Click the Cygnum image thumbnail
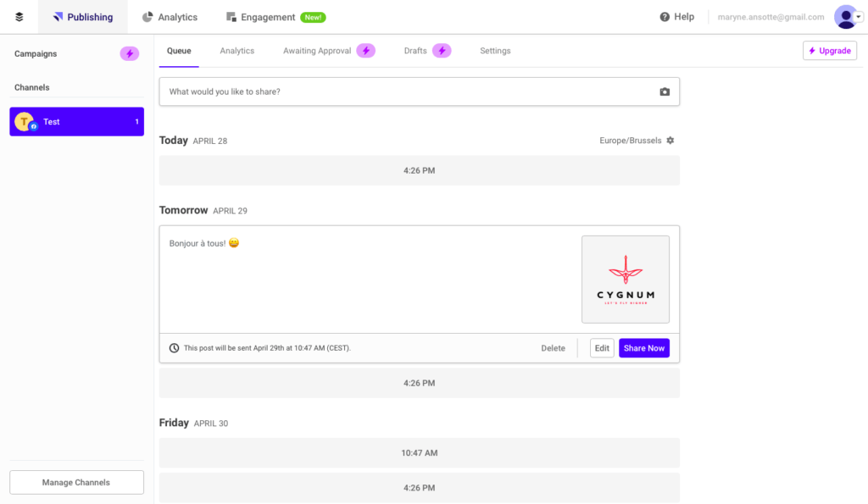This screenshot has height=504, width=868. pos(626,279)
